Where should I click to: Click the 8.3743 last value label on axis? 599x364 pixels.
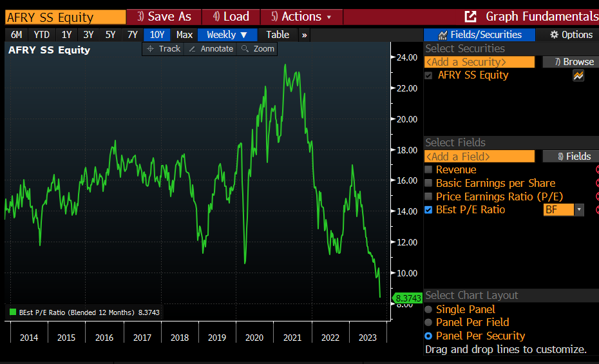pos(408,298)
